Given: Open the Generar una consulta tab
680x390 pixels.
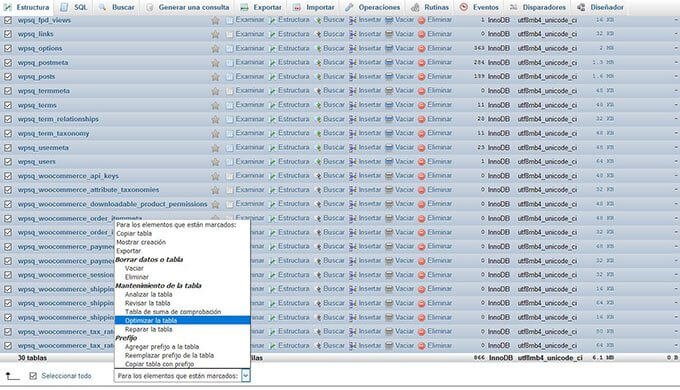Looking at the screenshot, I should (x=187, y=7).
